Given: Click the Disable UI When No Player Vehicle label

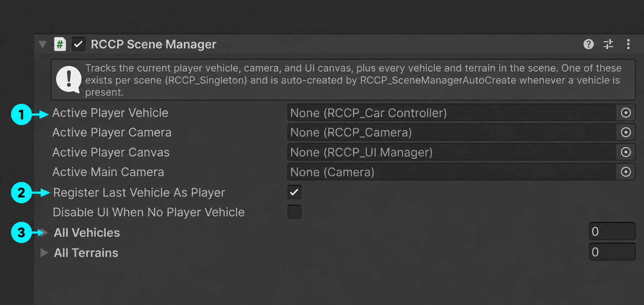Looking at the screenshot, I should coord(148,212).
